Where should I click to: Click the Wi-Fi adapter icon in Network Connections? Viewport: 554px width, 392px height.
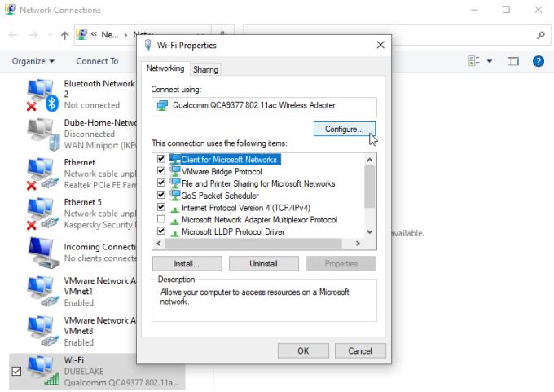tap(44, 371)
